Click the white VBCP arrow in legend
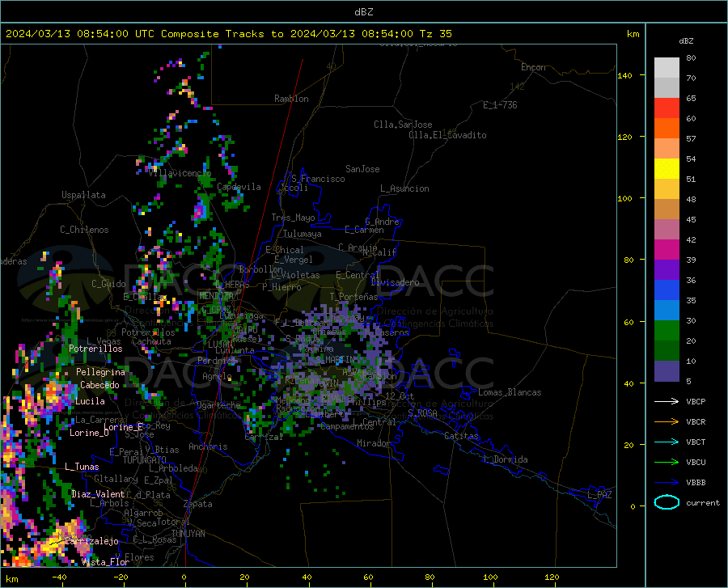Screen dimensions: 728x588 pyautogui.click(x=667, y=401)
